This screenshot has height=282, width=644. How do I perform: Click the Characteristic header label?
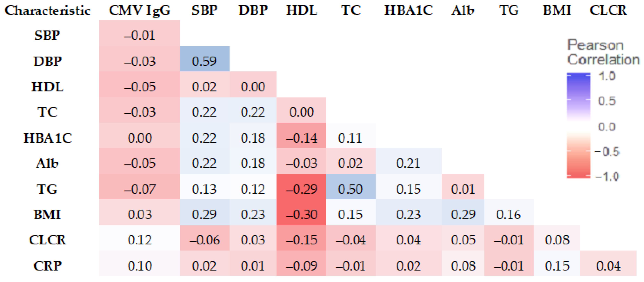[47, 10]
